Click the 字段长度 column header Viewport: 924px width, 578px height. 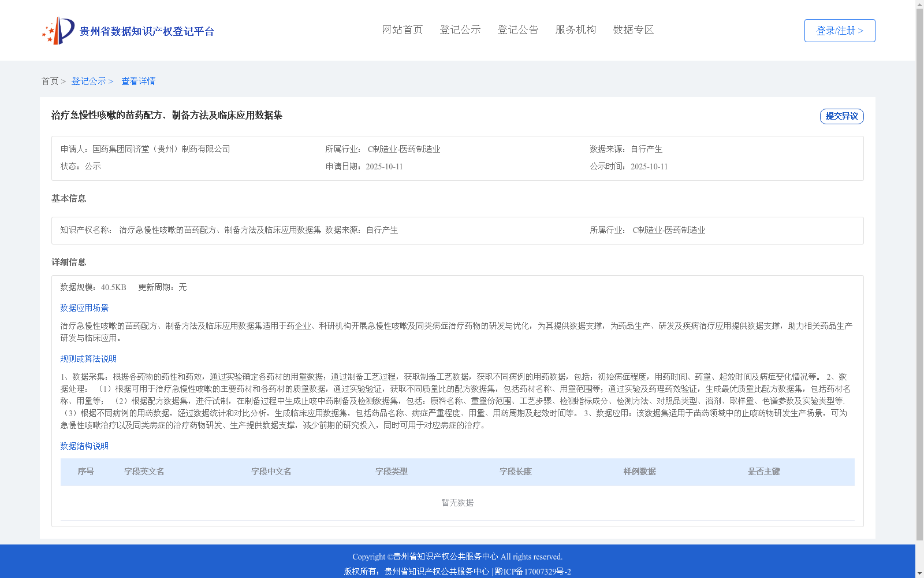tap(516, 472)
